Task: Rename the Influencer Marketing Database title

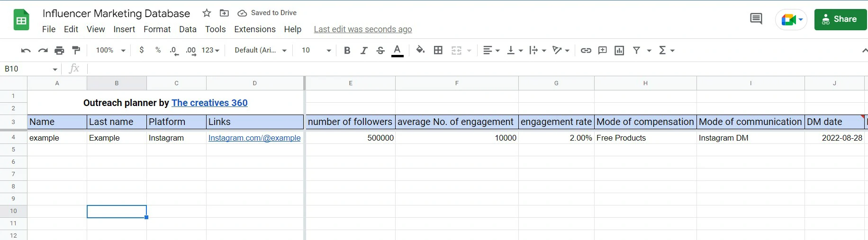Action: coord(116,13)
